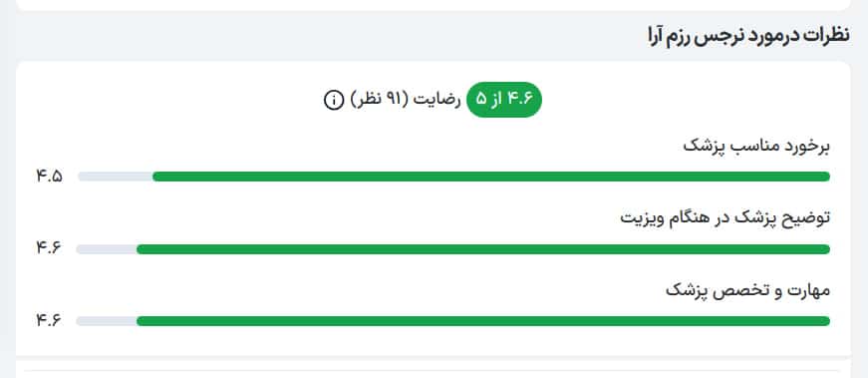Click green filled part of توضیح پزشک bar
The height and width of the screenshot is (378, 868).
483,249
